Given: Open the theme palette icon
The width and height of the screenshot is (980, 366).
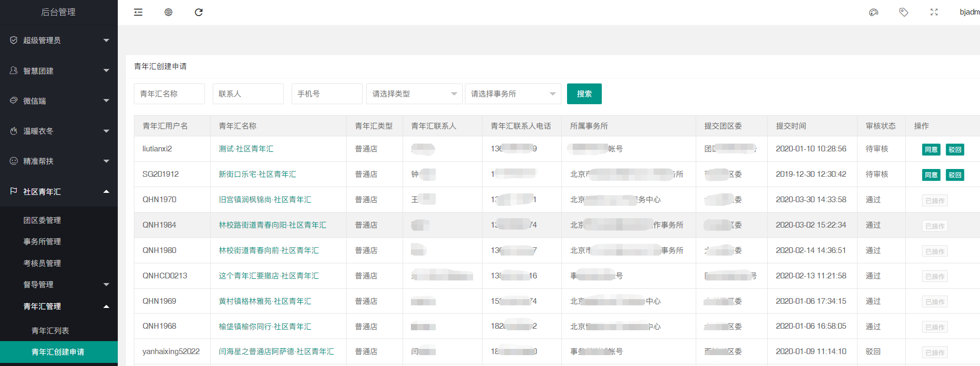Looking at the screenshot, I should coord(874,12).
